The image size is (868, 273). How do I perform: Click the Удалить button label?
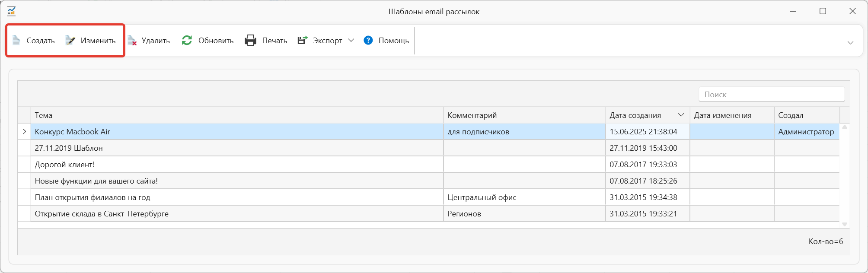tap(156, 41)
